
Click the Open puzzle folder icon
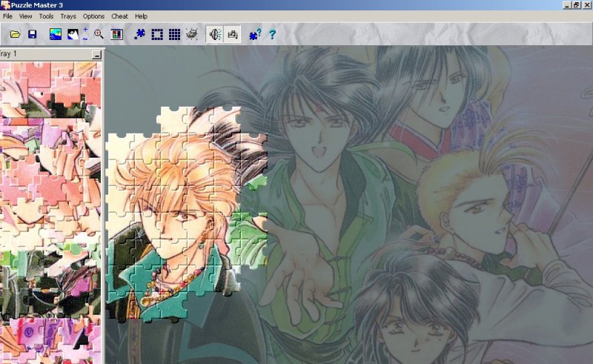coord(15,34)
